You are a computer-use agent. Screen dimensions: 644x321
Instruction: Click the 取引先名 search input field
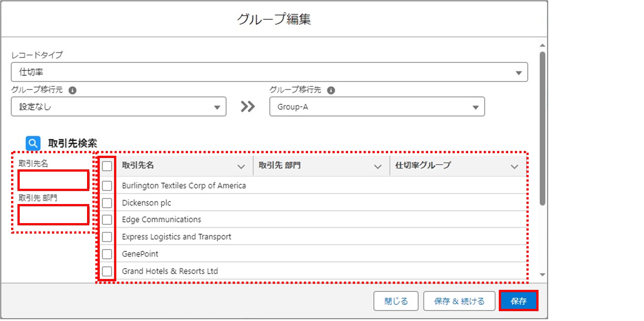[x=53, y=181]
